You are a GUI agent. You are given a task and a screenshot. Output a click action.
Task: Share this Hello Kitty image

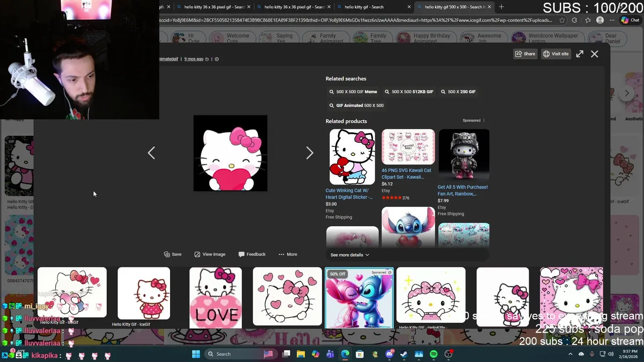pos(525,54)
